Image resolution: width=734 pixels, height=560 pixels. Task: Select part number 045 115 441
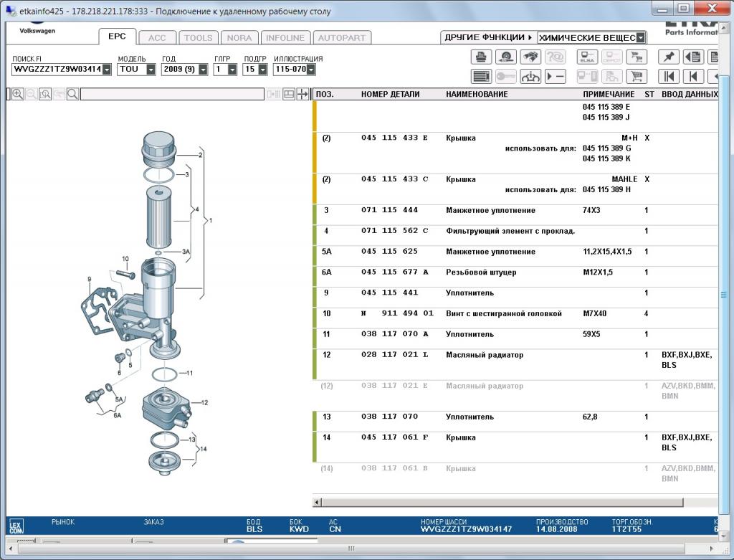click(389, 292)
